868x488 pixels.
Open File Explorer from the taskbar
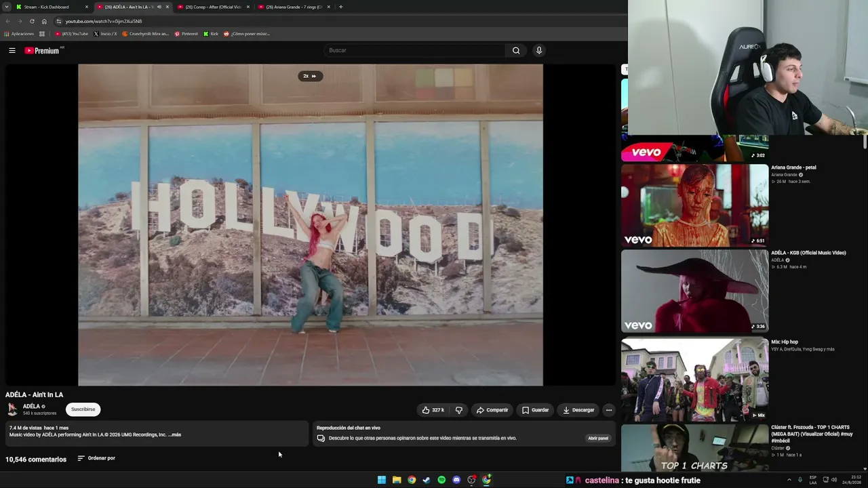click(397, 480)
